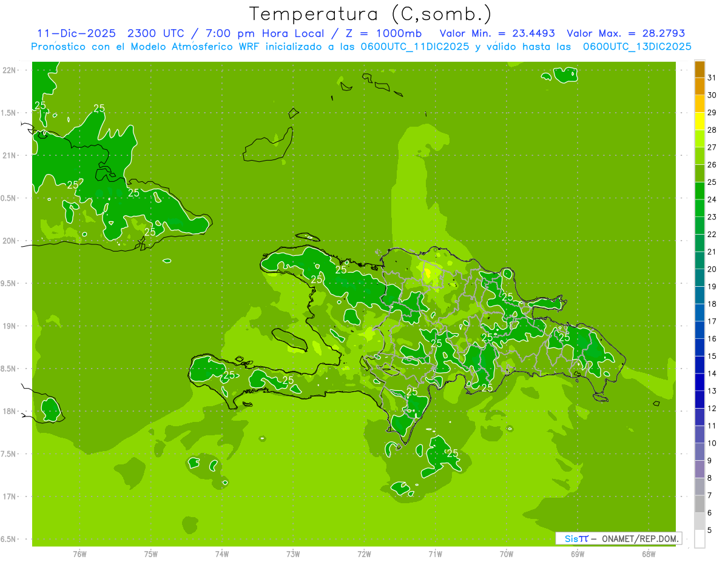Click the '2300 UTC' time label
Screen dimensions: 728x562
pos(157,33)
